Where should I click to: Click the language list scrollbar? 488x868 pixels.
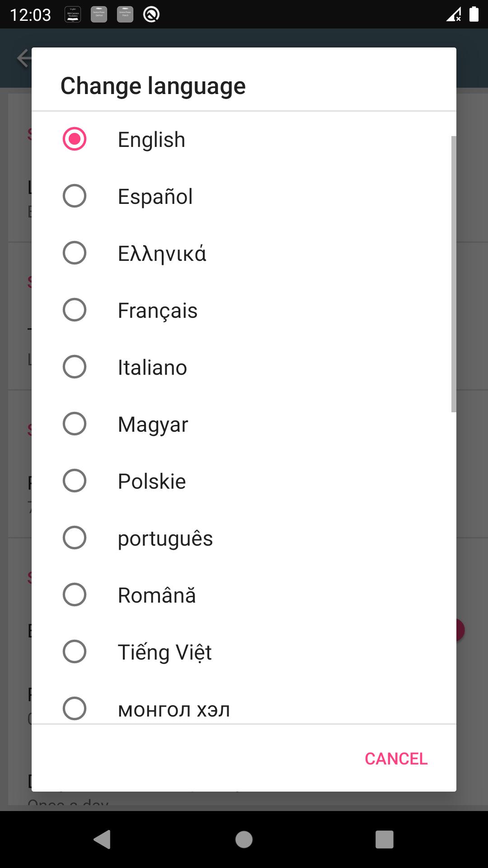point(454,274)
